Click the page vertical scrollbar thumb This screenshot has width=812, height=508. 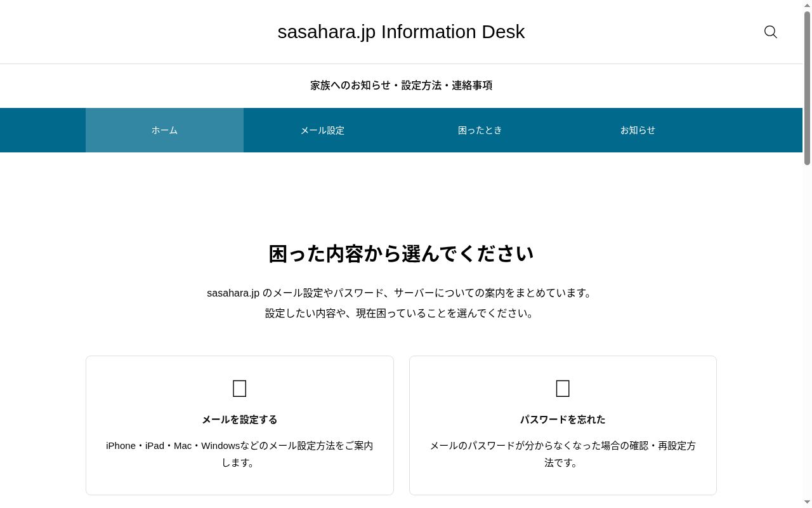pyautogui.click(x=807, y=89)
